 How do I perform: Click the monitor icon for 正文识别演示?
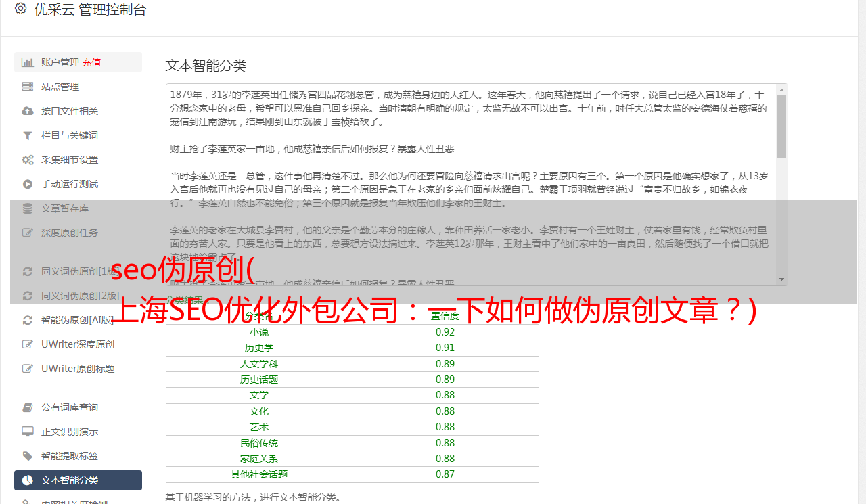click(x=28, y=432)
